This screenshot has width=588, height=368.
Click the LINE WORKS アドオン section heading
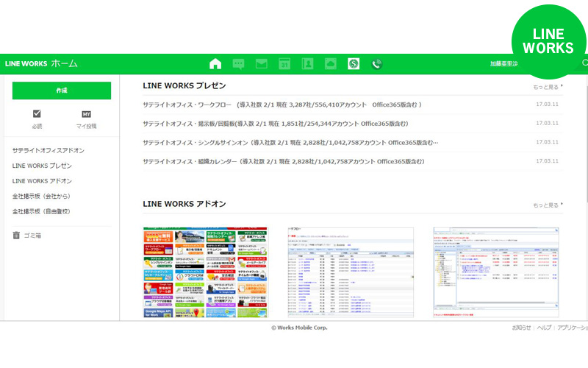[x=184, y=204]
